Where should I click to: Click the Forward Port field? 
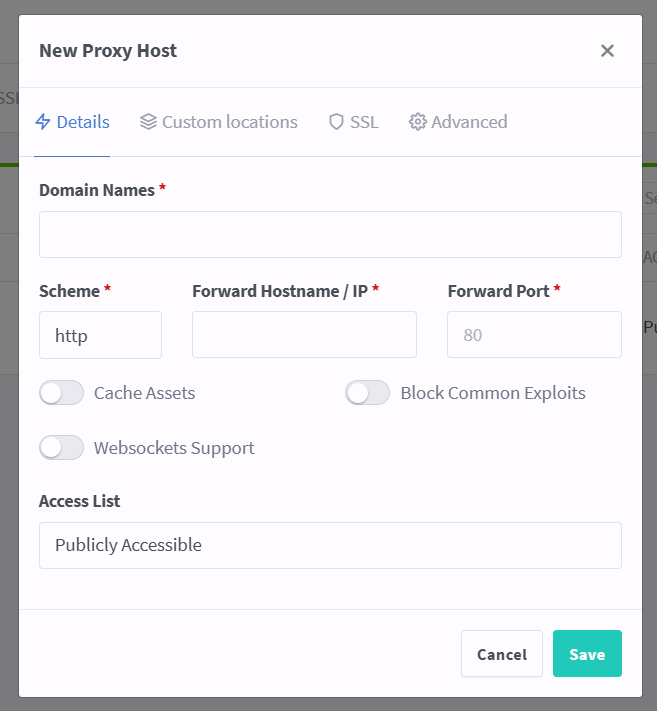[534, 335]
